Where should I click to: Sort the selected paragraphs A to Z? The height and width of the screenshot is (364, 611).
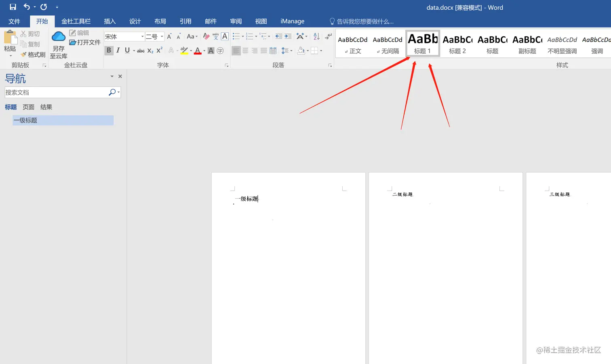coord(316,36)
